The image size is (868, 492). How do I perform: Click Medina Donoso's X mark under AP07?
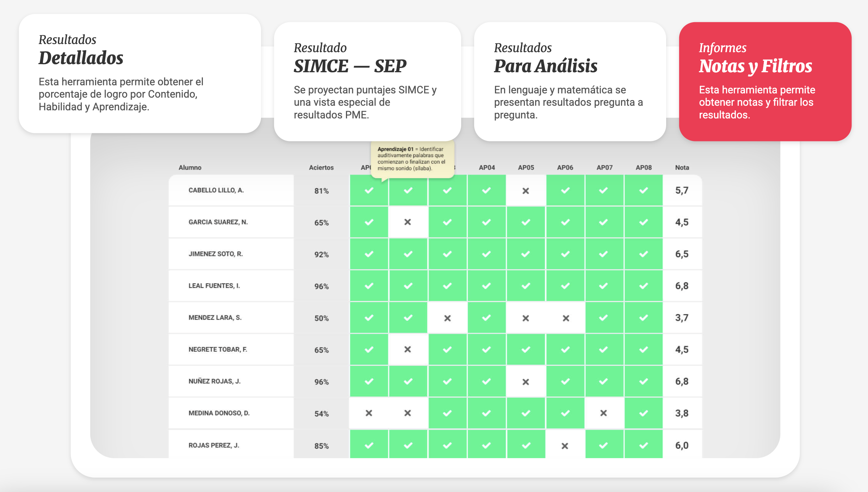(603, 413)
